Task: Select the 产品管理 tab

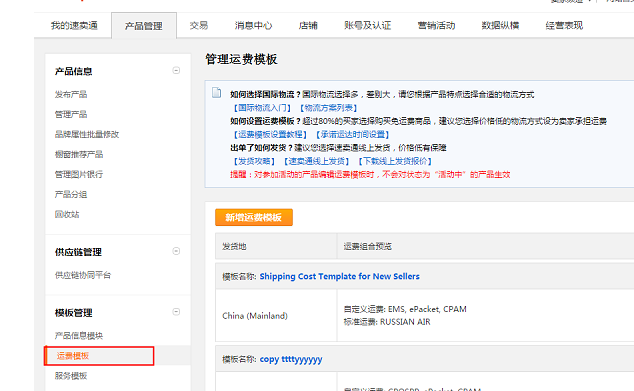Action: [x=144, y=26]
